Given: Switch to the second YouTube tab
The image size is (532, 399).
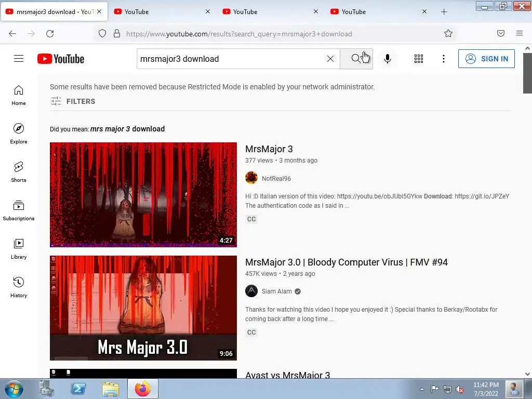Looking at the screenshot, I should [x=163, y=12].
